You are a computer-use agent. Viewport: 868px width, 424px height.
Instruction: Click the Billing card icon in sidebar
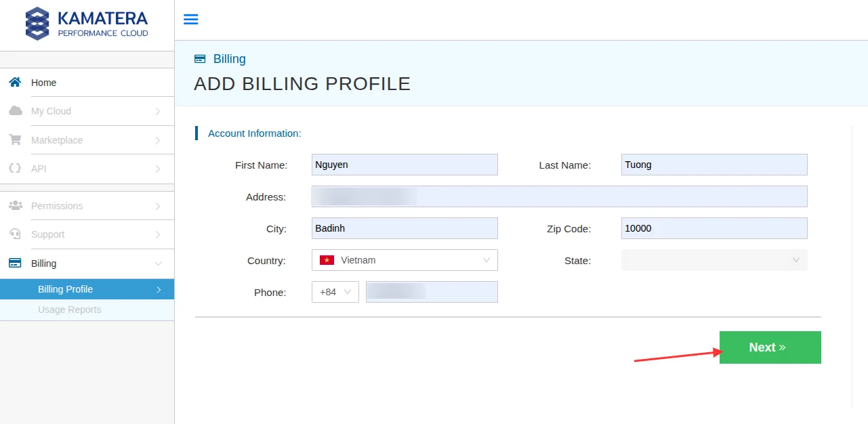[x=15, y=263]
